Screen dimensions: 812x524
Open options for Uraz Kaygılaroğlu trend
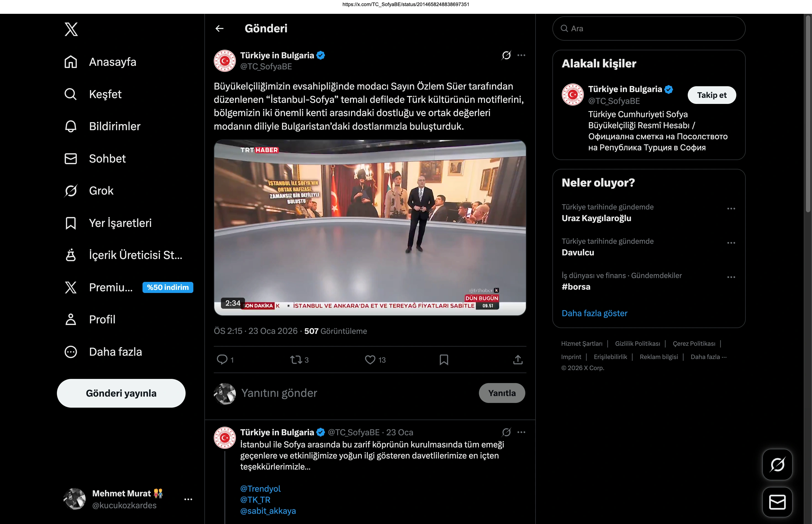[731, 209]
